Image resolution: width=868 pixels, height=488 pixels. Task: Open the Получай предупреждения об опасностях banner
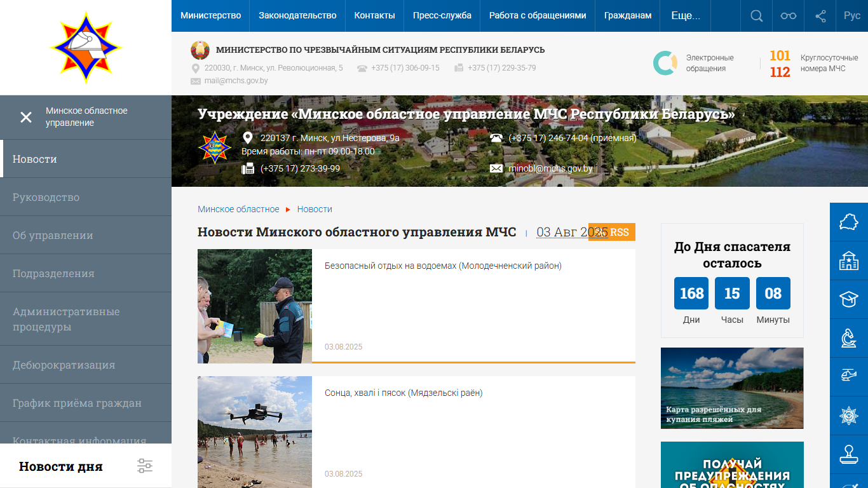tap(732, 464)
